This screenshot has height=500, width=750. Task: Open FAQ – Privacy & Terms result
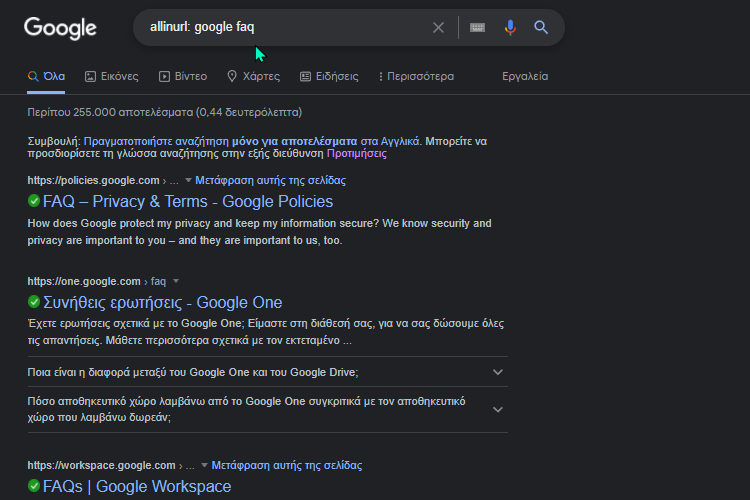pos(188,201)
